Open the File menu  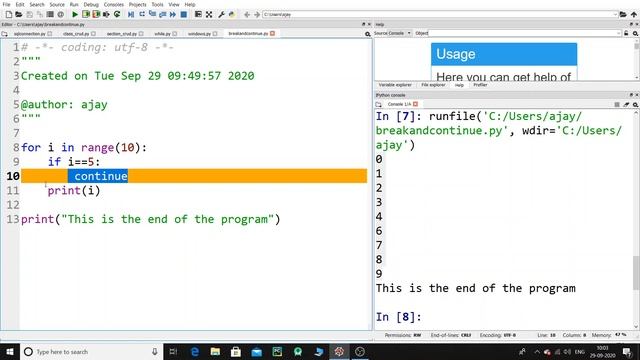coord(6,4)
